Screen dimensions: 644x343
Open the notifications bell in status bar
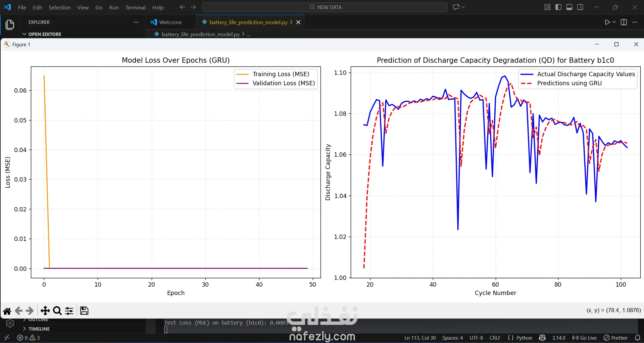point(638,338)
